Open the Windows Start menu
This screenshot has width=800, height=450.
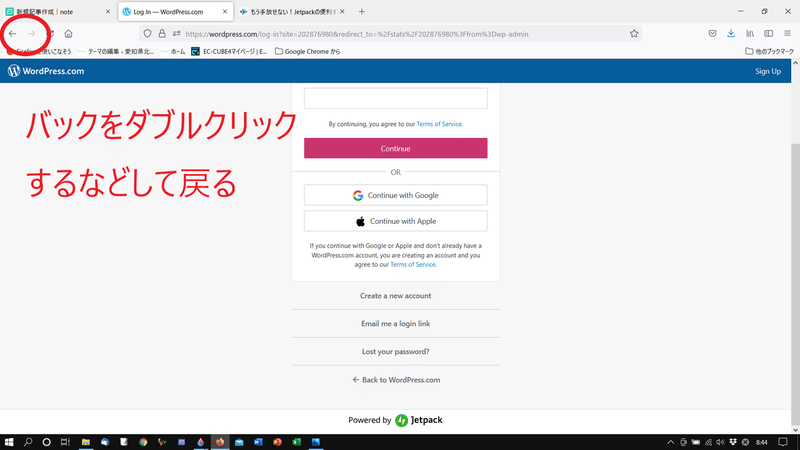click(9, 442)
